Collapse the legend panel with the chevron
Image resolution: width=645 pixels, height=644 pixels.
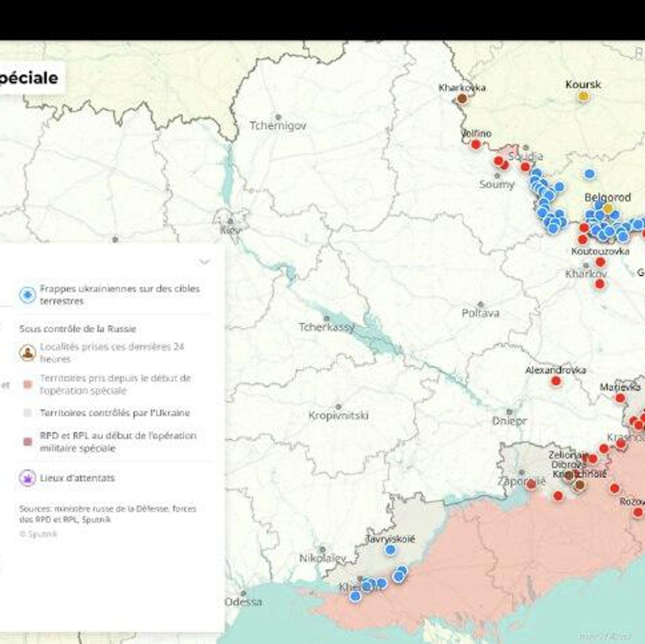click(205, 262)
